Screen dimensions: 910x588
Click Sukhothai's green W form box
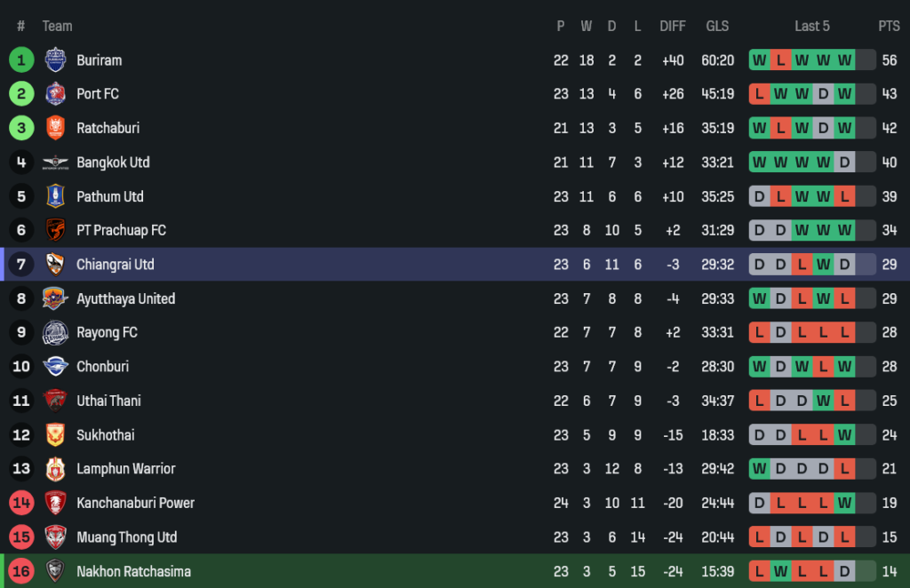844,435
